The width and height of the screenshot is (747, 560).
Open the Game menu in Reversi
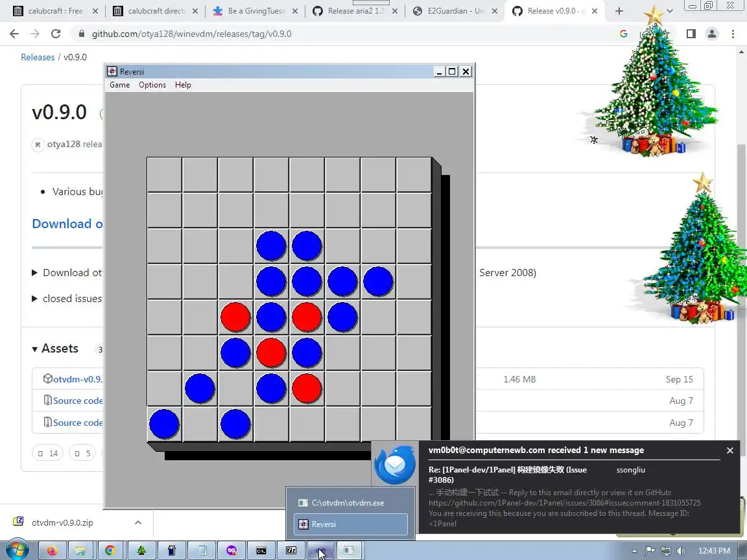119,85
